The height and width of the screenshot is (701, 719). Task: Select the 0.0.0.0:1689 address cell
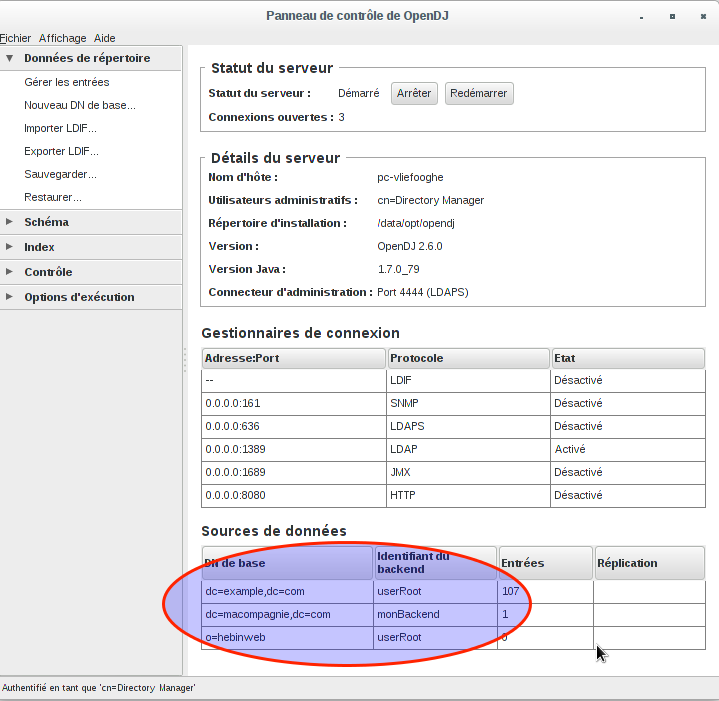coord(293,472)
